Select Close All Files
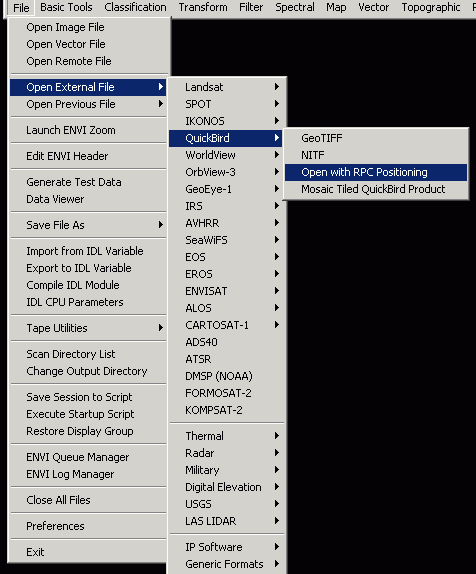Viewport: 476px width, 574px height. [88, 500]
